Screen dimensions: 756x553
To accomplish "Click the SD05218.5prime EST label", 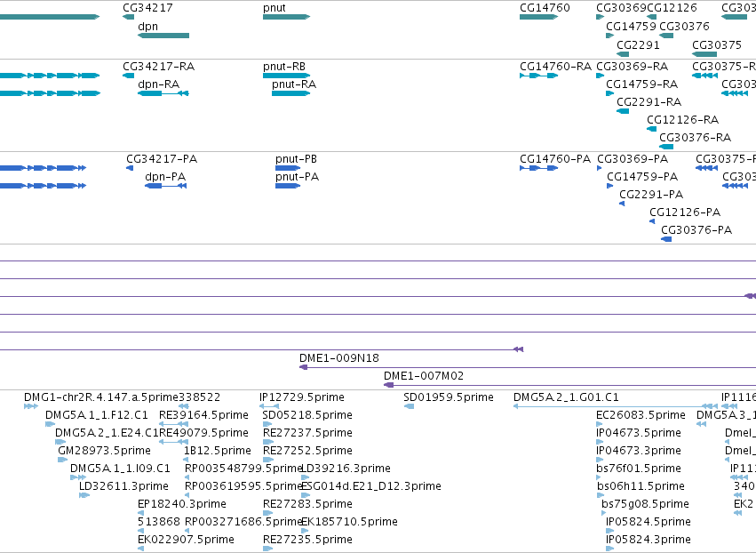I will point(307,415).
